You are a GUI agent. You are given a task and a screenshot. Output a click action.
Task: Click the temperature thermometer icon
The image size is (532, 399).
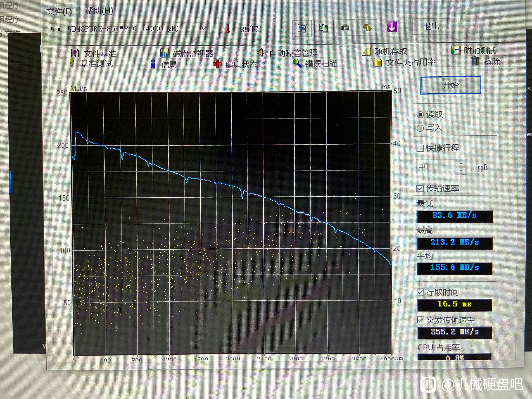pos(227,29)
